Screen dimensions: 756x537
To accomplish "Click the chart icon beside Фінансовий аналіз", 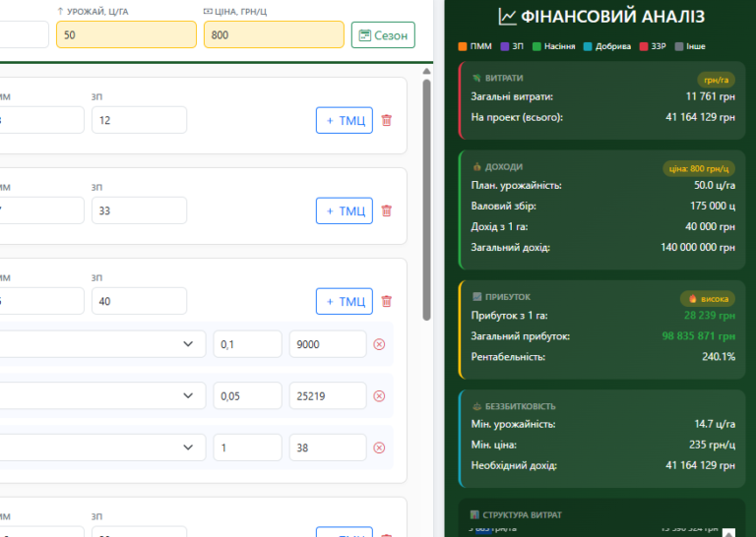I will 508,17.
